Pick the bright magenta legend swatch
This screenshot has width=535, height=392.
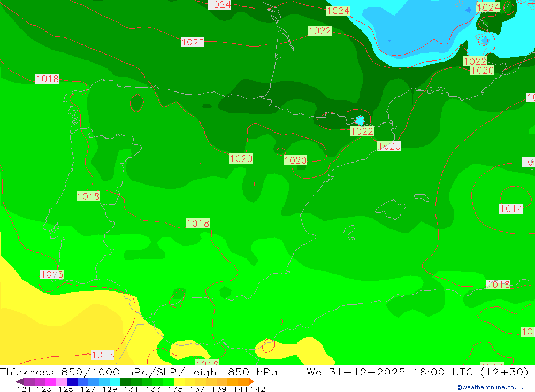click(50, 381)
